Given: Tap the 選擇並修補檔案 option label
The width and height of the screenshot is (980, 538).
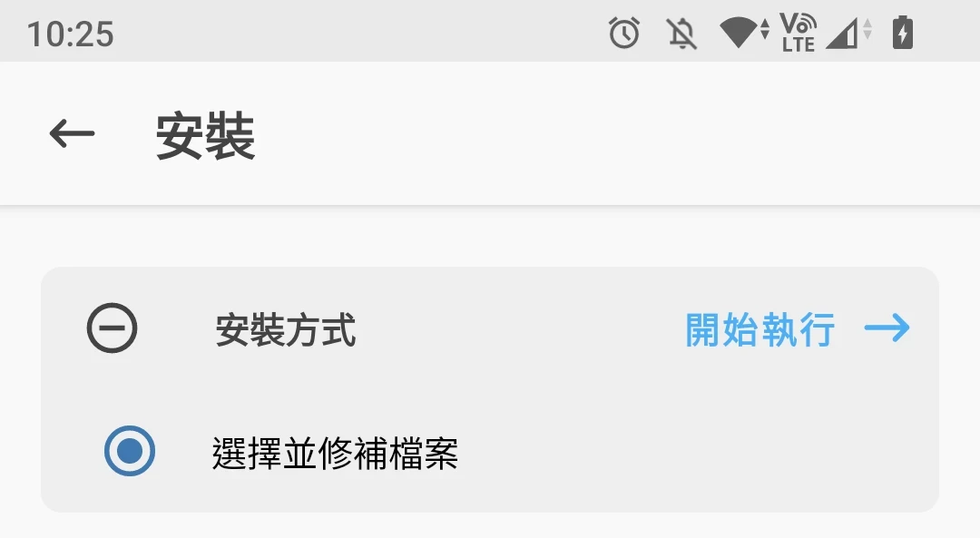Looking at the screenshot, I should point(336,453).
